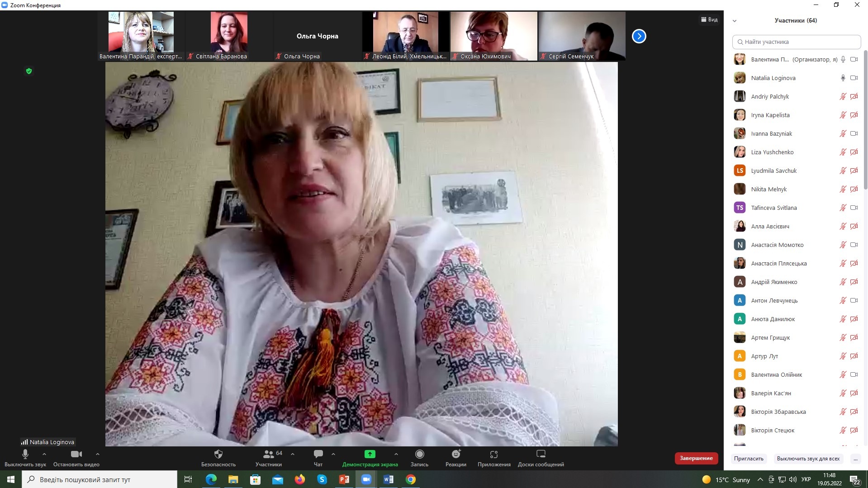
Task: Open Microsoft Store from taskbar
Action: 256,479
